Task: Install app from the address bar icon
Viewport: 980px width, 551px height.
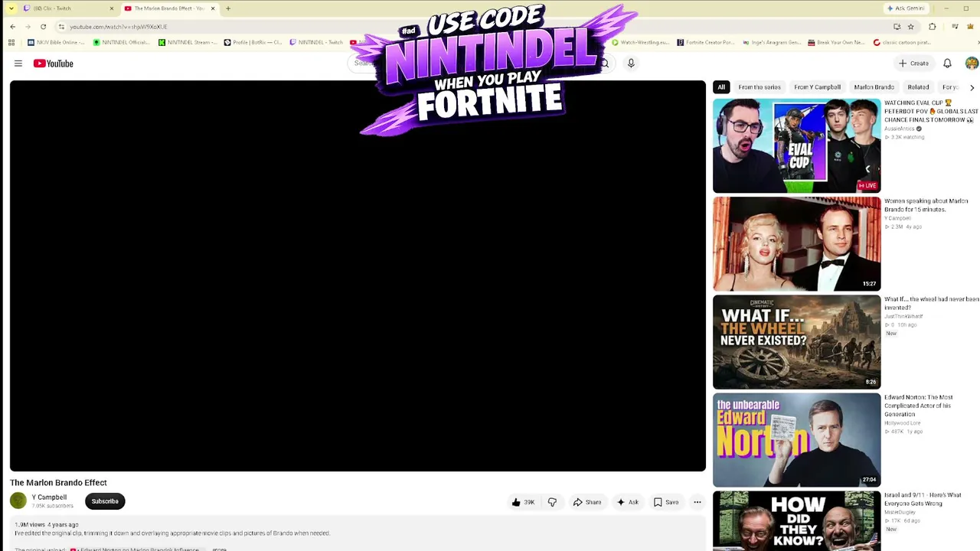Action: [x=897, y=27]
